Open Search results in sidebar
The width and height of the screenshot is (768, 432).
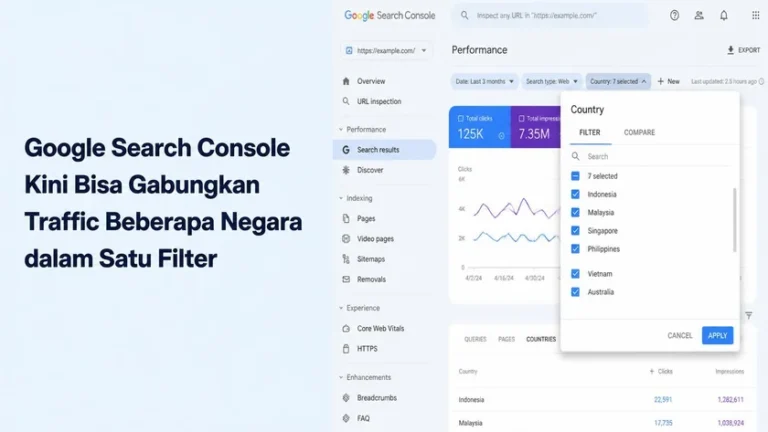(x=385, y=150)
